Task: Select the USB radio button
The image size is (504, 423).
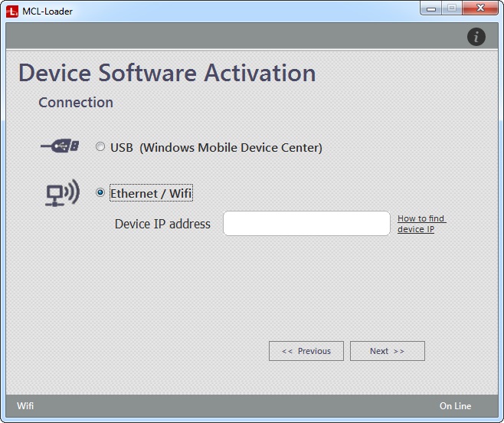Action: coord(100,147)
